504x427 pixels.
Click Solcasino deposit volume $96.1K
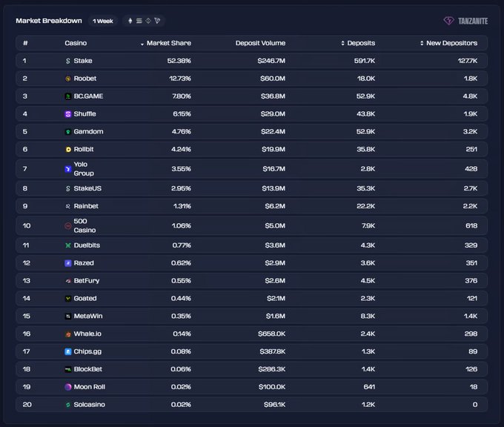tap(274, 405)
